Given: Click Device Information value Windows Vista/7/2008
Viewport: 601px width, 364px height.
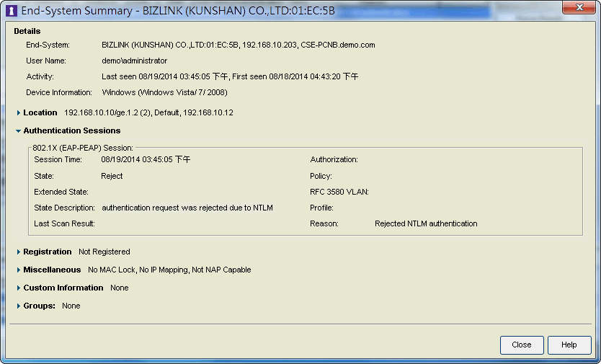Looking at the screenshot, I should click(164, 92).
